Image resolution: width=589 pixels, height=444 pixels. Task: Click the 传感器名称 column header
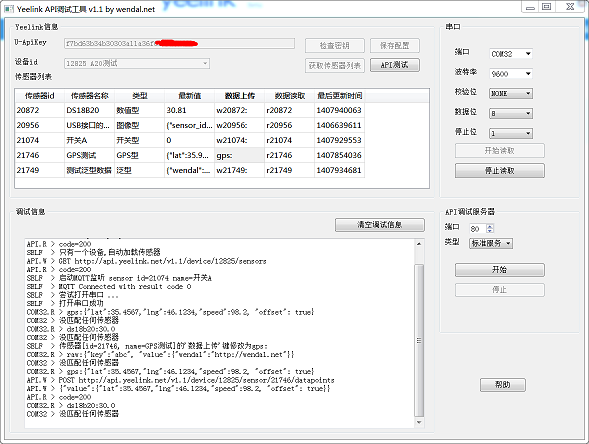89,96
